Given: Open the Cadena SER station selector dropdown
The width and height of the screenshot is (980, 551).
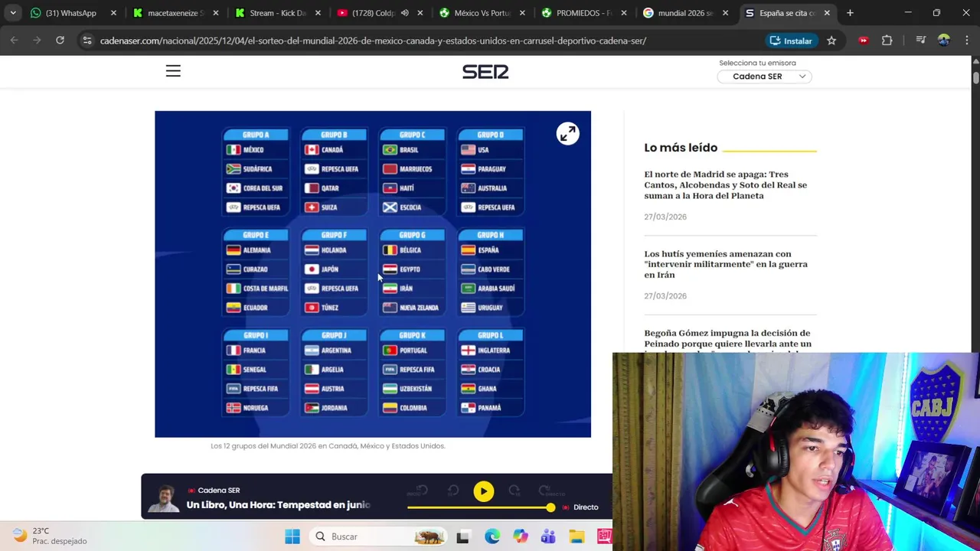Looking at the screenshot, I should click(764, 77).
